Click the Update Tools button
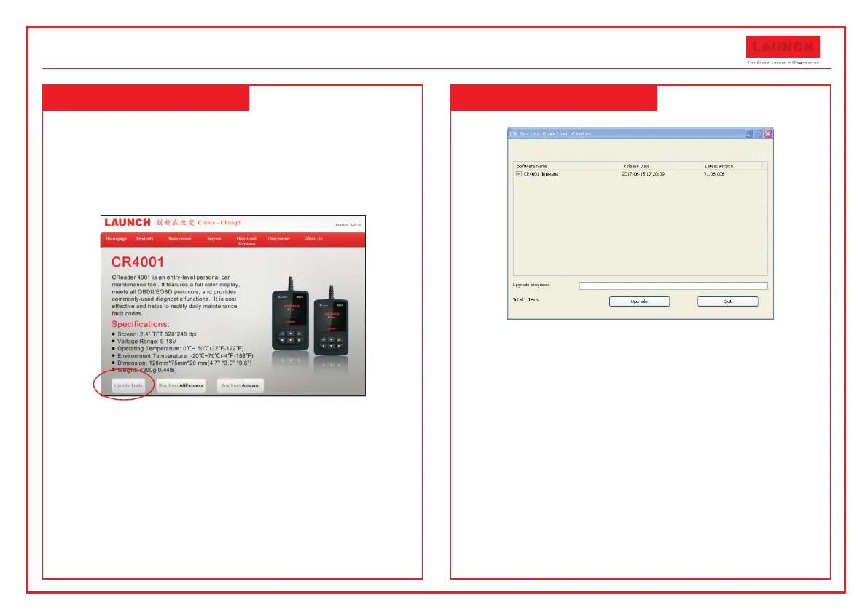The width and height of the screenshot is (868, 611). pyautogui.click(x=128, y=385)
